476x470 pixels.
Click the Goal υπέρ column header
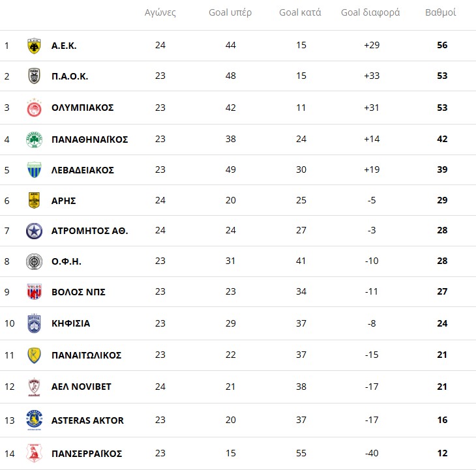[230, 12]
